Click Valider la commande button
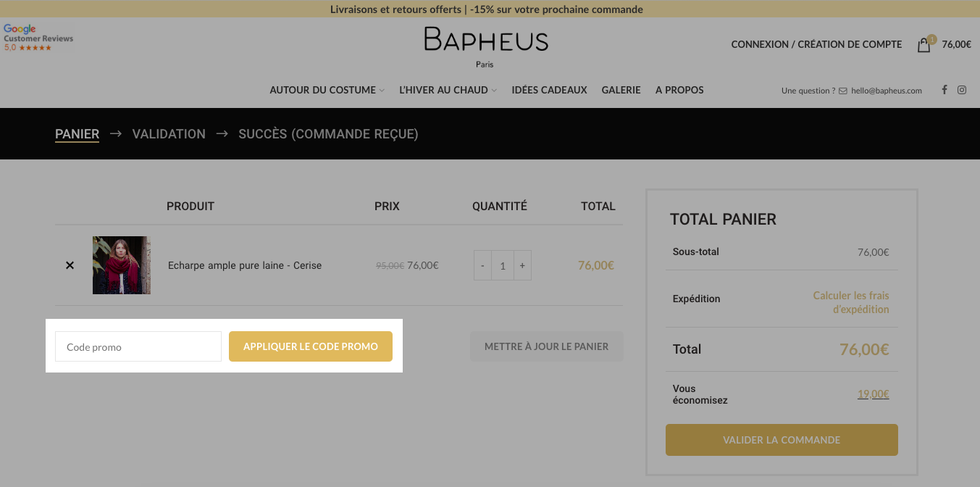The height and width of the screenshot is (487, 980). 782,440
